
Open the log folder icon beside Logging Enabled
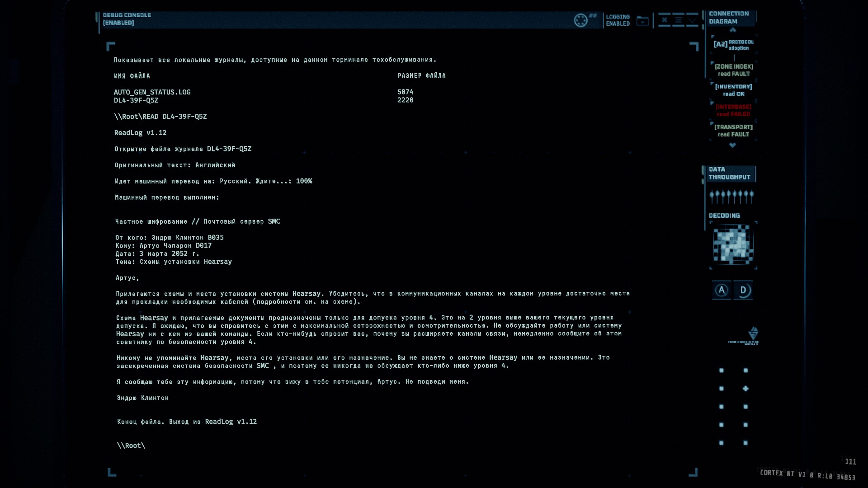click(642, 21)
